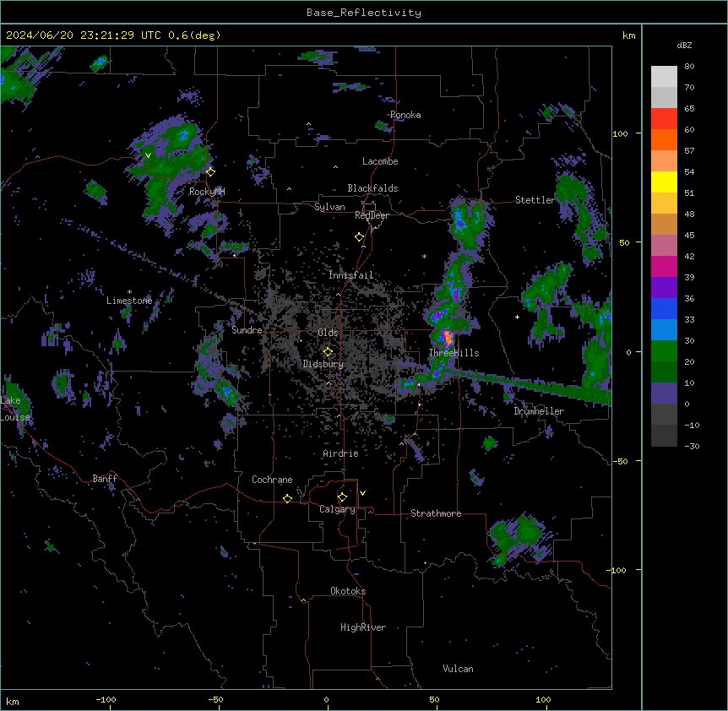728x711 pixels.
Task: Pick the red 65-60 dBZ legend swatch
Action: point(664,119)
